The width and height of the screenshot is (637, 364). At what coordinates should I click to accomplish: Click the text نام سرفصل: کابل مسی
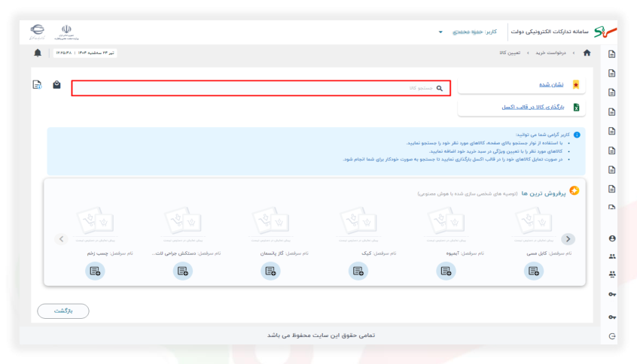pos(549,253)
